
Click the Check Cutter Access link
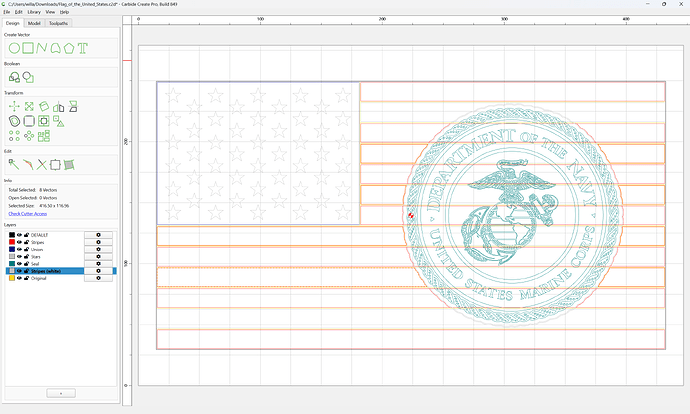tap(28, 214)
